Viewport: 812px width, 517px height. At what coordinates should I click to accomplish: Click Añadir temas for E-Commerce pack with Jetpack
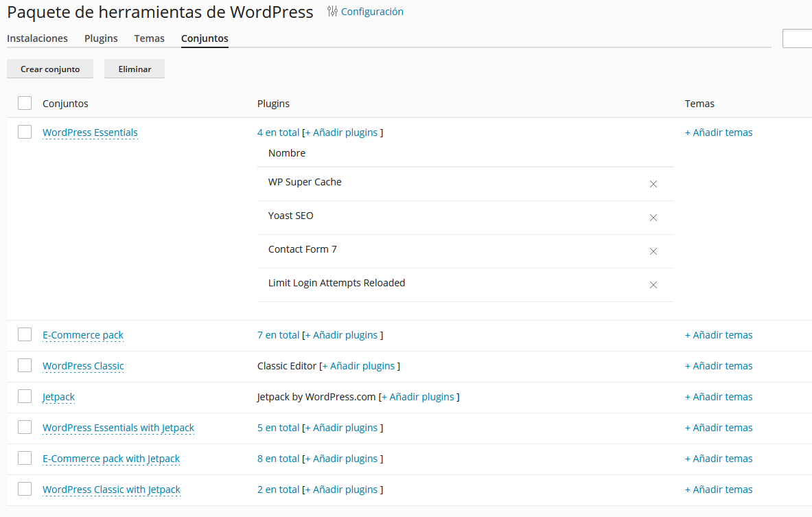pyautogui.click(x=719, y=459)
